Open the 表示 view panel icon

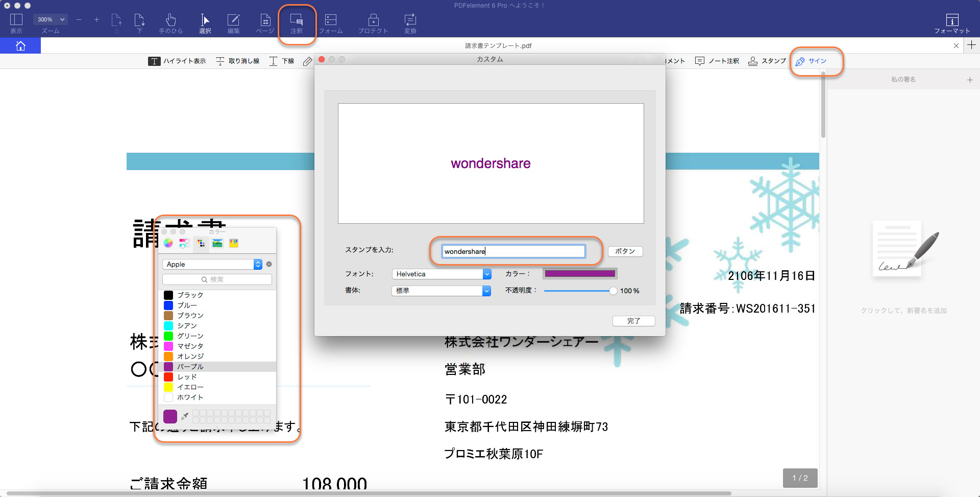coord(16,23)
